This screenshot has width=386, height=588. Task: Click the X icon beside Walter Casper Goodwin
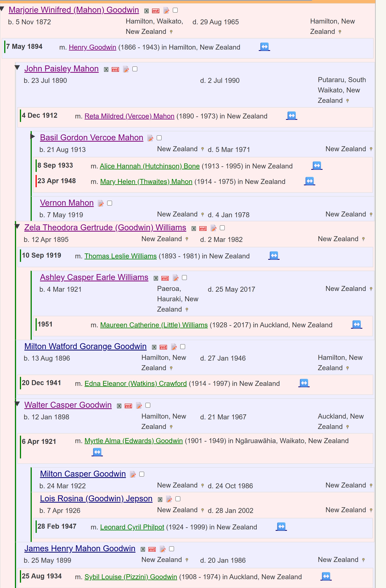119,406
